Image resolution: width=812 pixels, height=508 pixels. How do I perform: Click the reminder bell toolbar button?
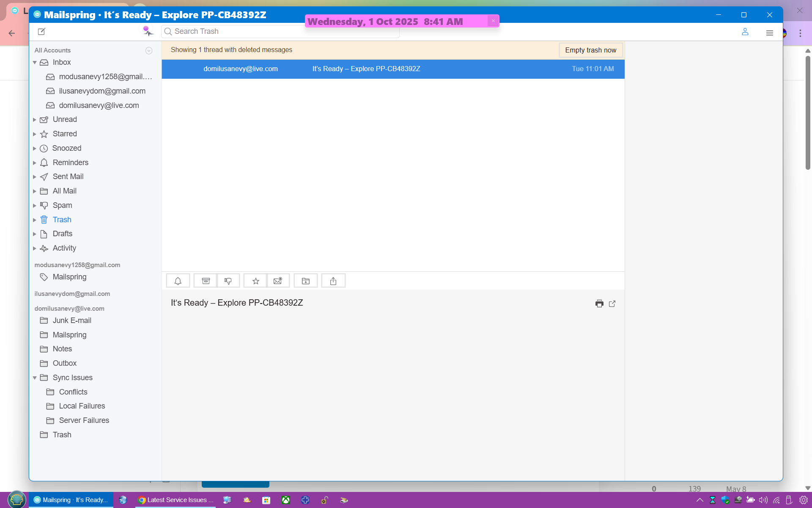click(x=178, y=281)
